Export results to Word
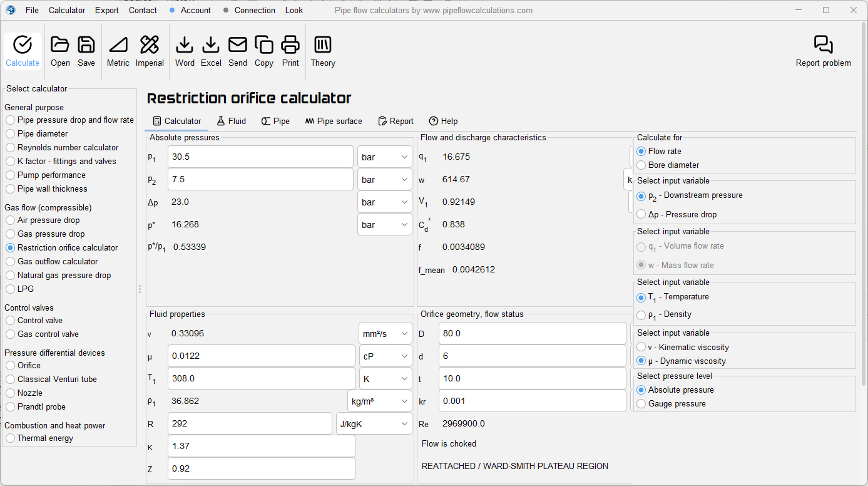Viewport: 868px width, 486px height. tap(185, 51)
